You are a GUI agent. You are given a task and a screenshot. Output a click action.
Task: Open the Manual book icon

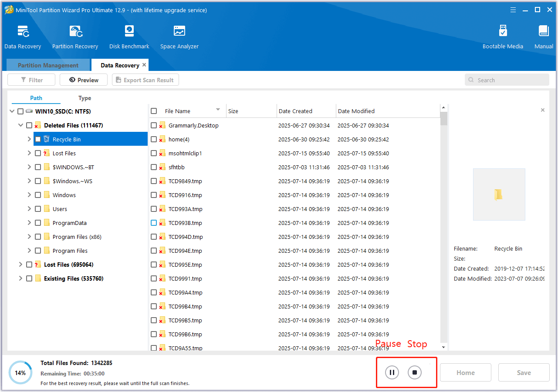tap(544, 31)
